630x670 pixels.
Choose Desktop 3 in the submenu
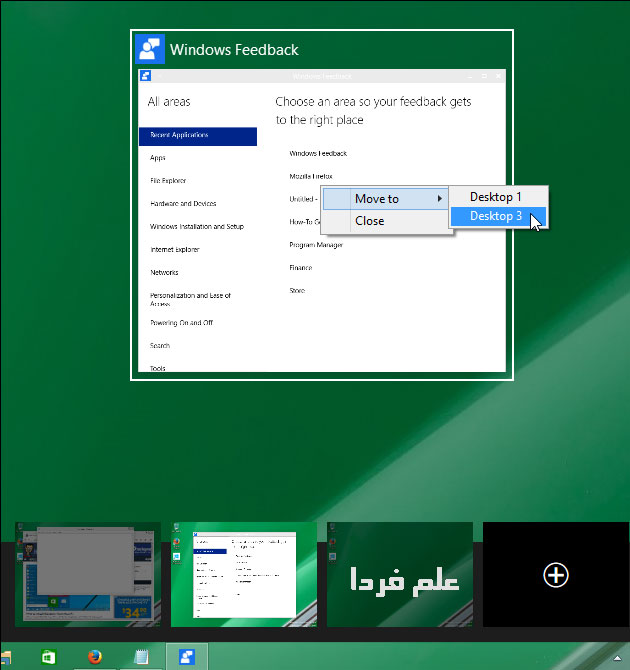click(496, 216)
